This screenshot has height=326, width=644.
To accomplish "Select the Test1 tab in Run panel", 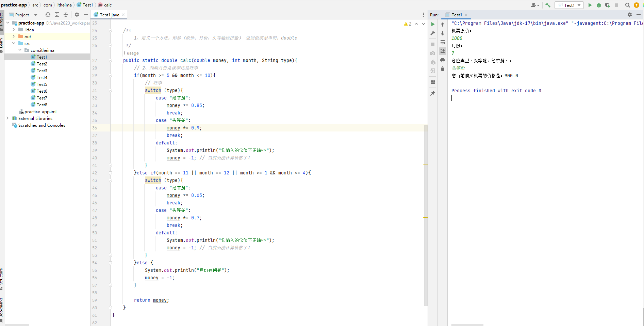I will [457, 15].
